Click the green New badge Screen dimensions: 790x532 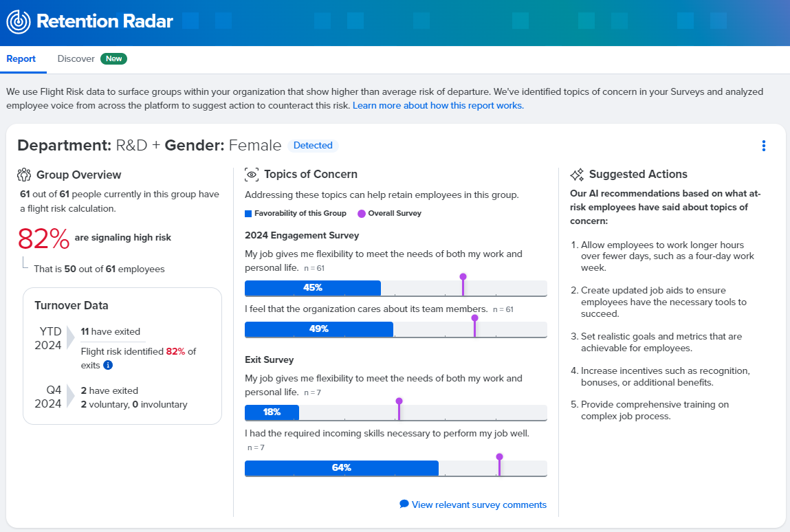click(x=113, y=59)
